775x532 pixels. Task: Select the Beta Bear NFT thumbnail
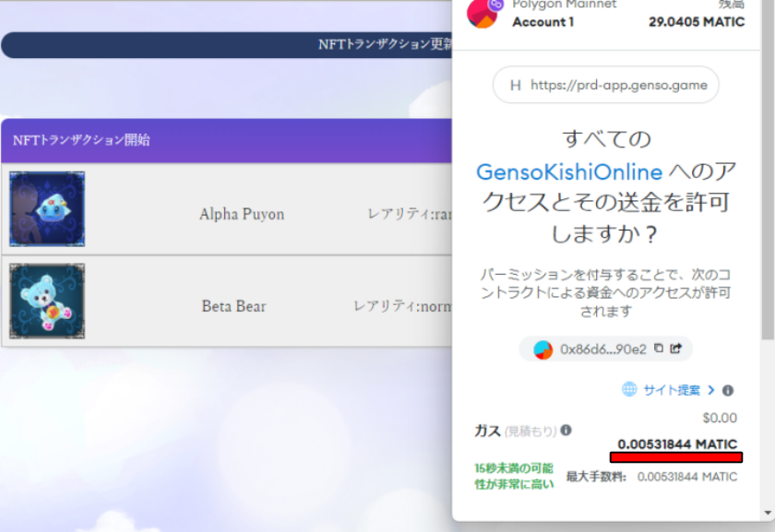47,301
